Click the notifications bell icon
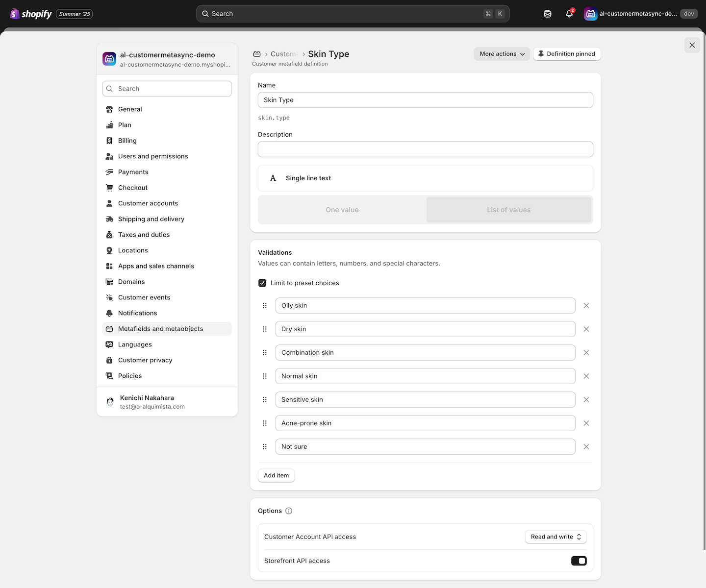Image resolution: width=706 pixels, height=588 pixels. [569, 14]
